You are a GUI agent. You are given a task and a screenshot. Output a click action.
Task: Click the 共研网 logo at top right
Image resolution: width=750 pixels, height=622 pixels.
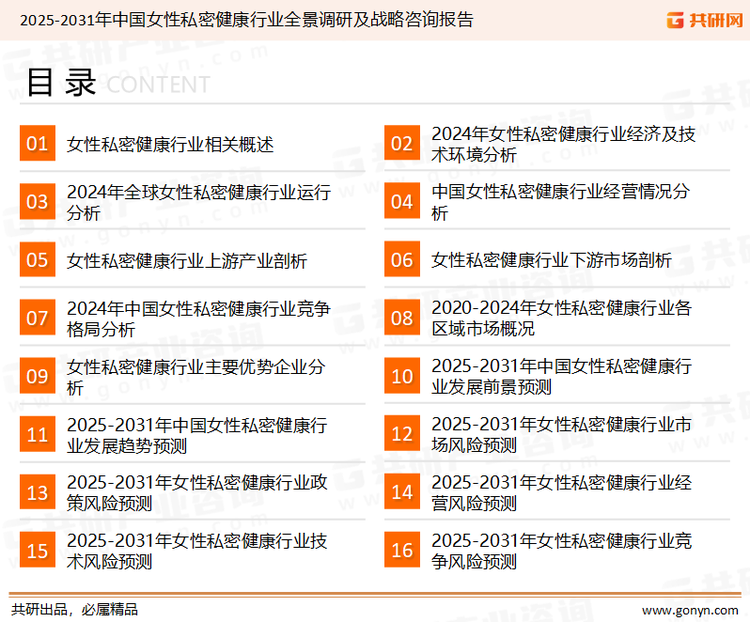coord(705,20)
